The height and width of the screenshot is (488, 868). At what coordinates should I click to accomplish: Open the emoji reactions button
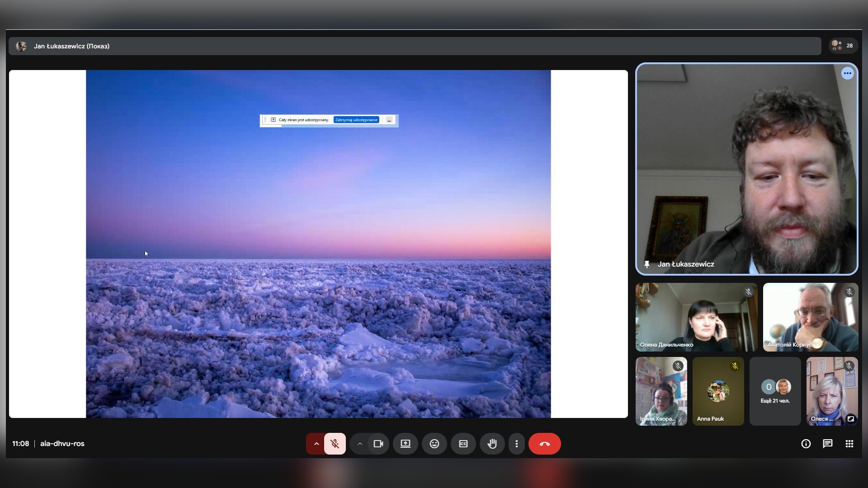(434, 444)
